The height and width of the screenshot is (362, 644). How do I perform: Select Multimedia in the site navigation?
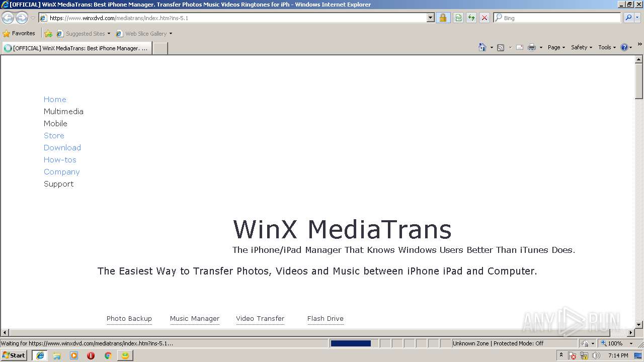[63, 112]
